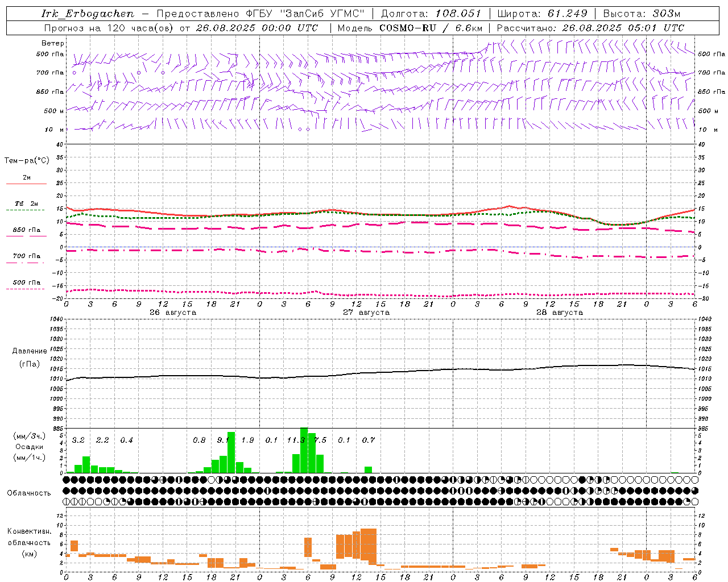Click the 7.5 precipitation total value
Screen dimensions: 728x582
[320, 440]
